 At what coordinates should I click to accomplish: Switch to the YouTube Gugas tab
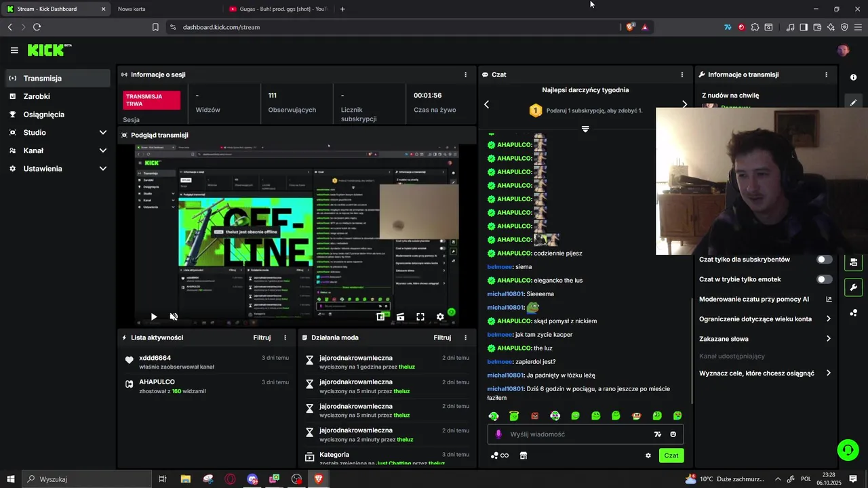(x=278, y=9)
